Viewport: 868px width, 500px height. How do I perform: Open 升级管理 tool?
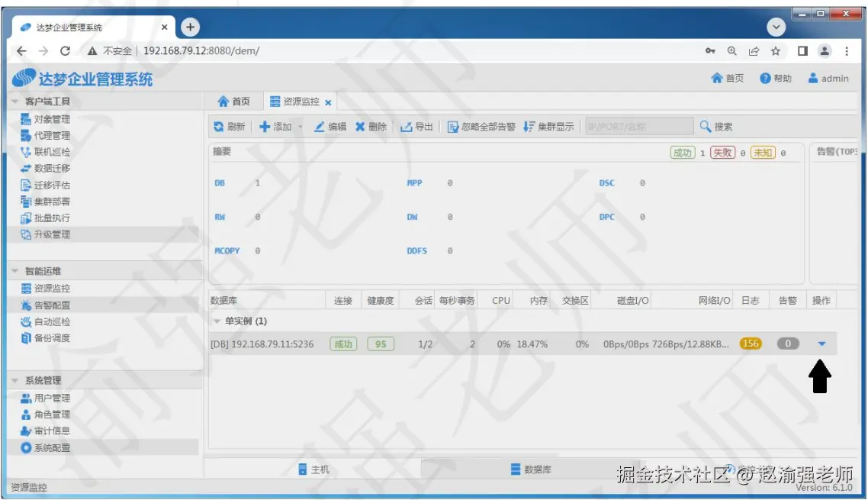tap(46, 234)
